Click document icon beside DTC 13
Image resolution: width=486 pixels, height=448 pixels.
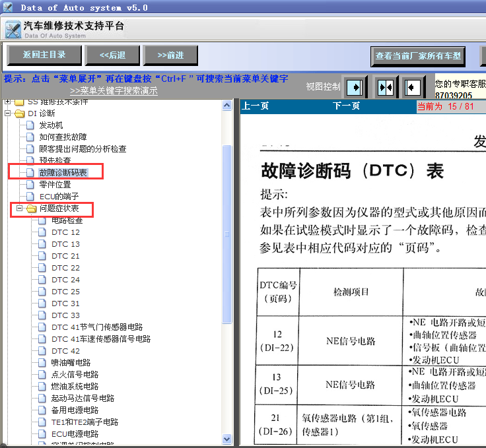[x=42, y=244]
